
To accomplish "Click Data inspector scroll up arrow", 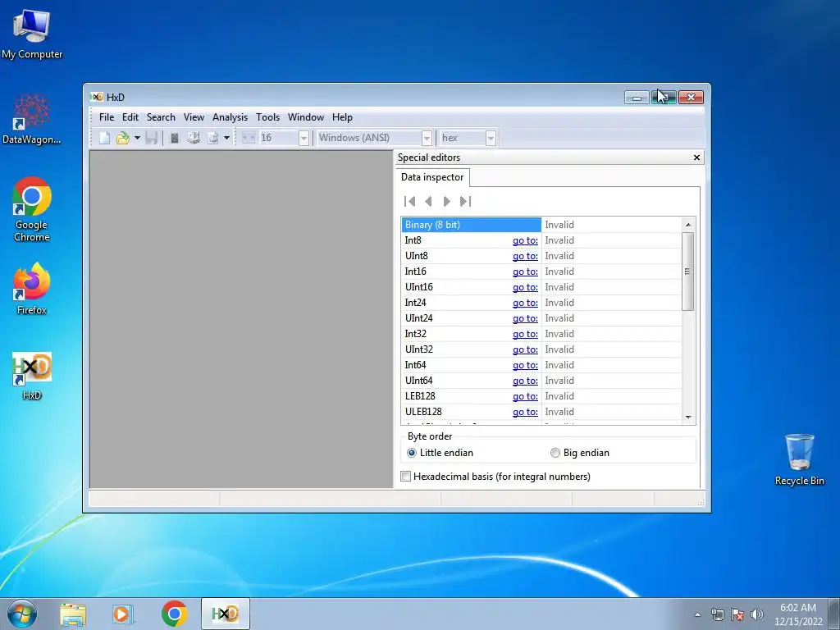I will (x=688, y=225).
